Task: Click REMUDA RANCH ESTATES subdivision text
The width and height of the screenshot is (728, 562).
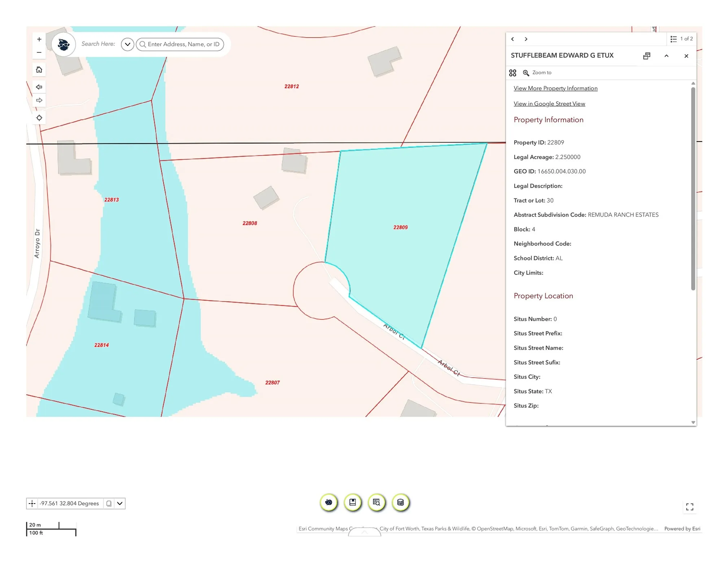Action: (x=623, y=215)
